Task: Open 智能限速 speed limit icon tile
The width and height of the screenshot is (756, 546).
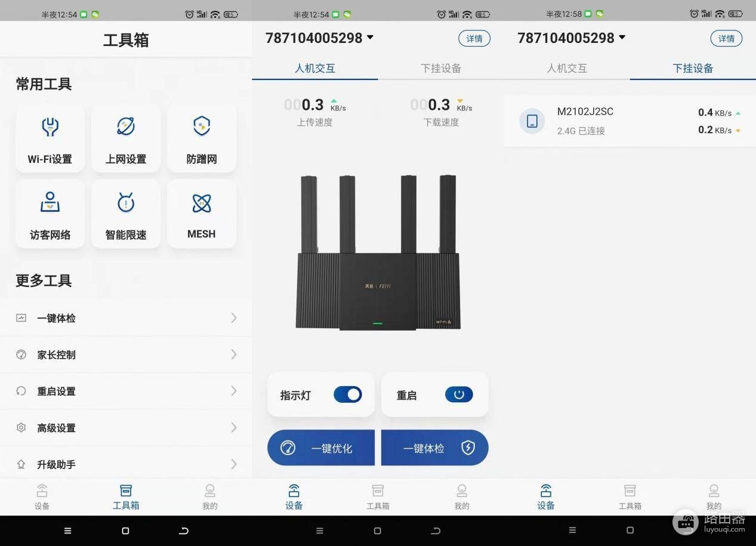Action: 126,214
